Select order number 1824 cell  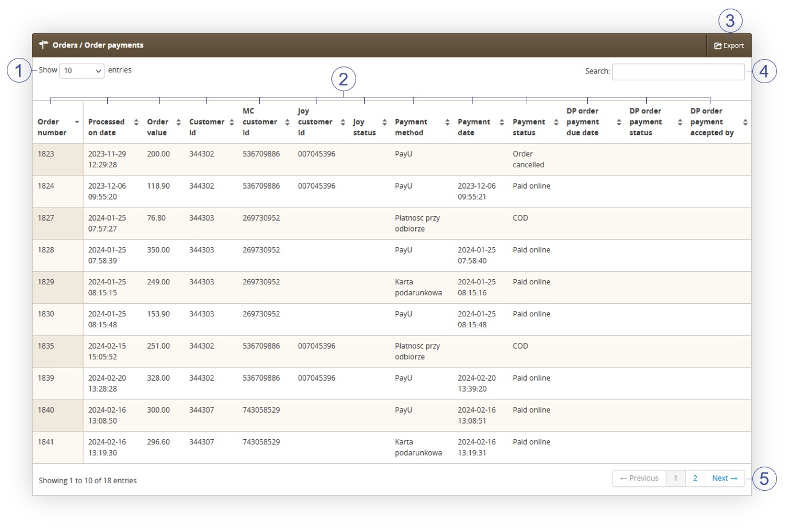(58, 191)
